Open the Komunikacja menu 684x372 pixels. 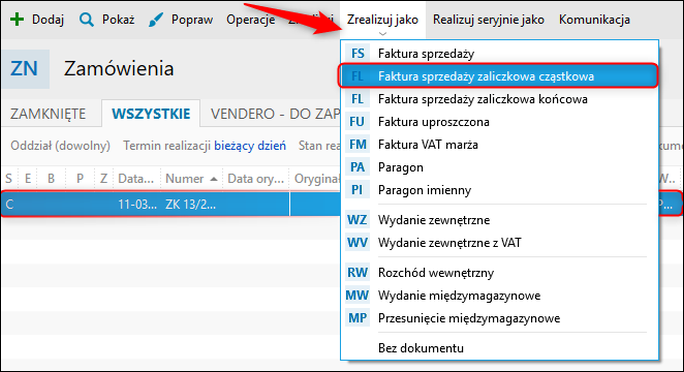coord(594,20)
